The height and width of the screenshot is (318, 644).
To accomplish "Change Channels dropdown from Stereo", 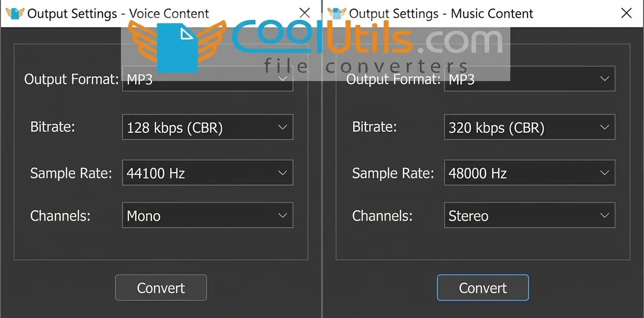I will pyautogui.click(x=530, y=215).
